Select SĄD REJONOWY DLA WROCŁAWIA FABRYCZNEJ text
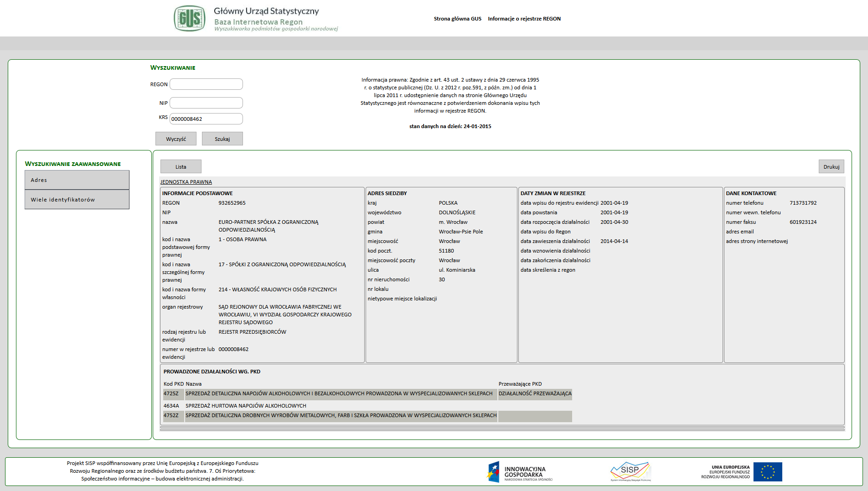This screenshot has height=491, width=868. point(285,315)
